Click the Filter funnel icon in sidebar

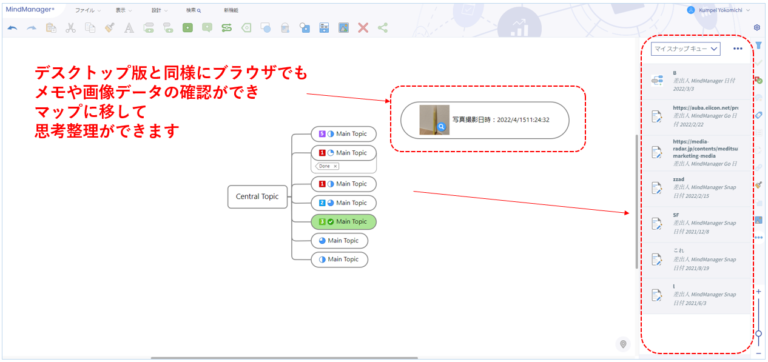coord(759,46)
